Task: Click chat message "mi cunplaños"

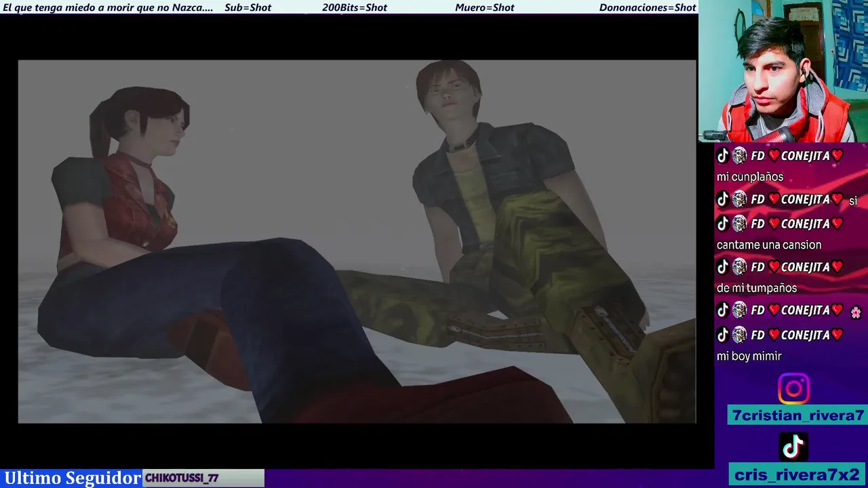Action: (750, 177)
